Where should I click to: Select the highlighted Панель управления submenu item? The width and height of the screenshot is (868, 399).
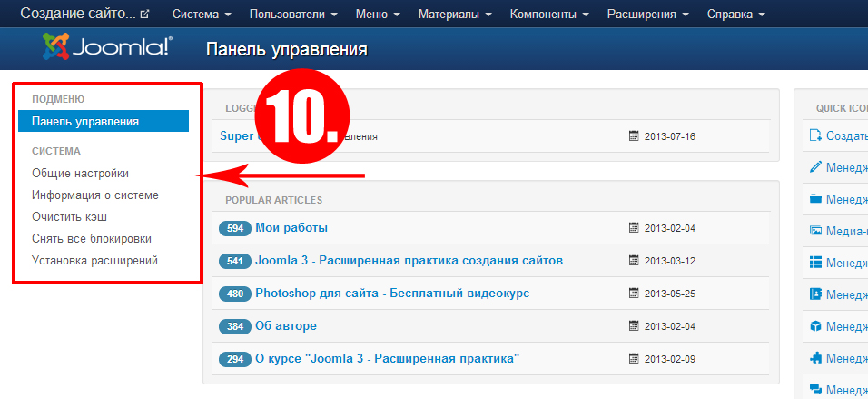103,121
